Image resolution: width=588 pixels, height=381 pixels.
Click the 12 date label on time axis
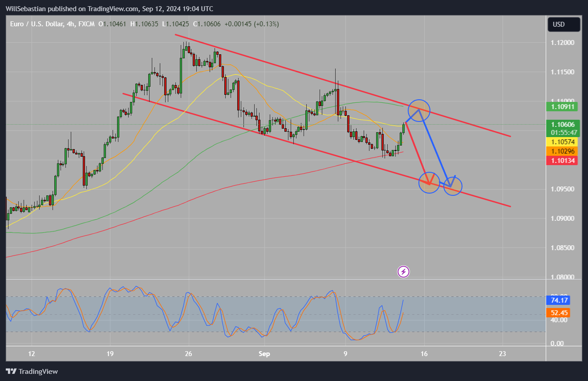[x=31, y=354]
